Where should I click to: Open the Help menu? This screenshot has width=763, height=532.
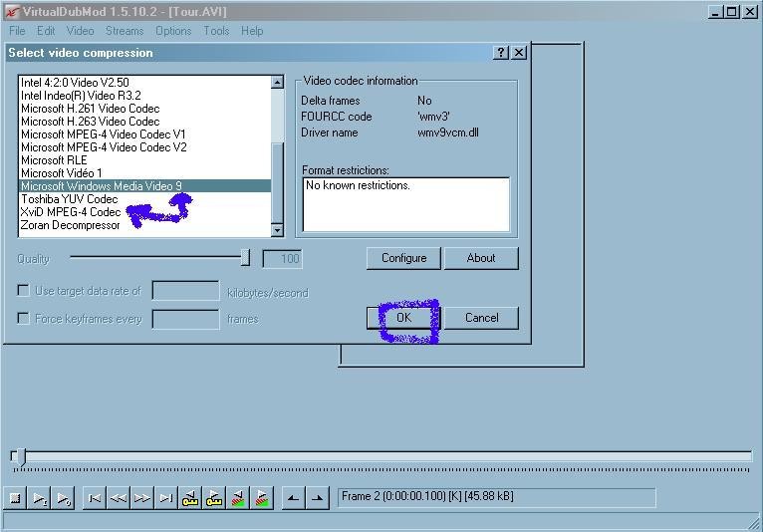[x=252, y=31]
